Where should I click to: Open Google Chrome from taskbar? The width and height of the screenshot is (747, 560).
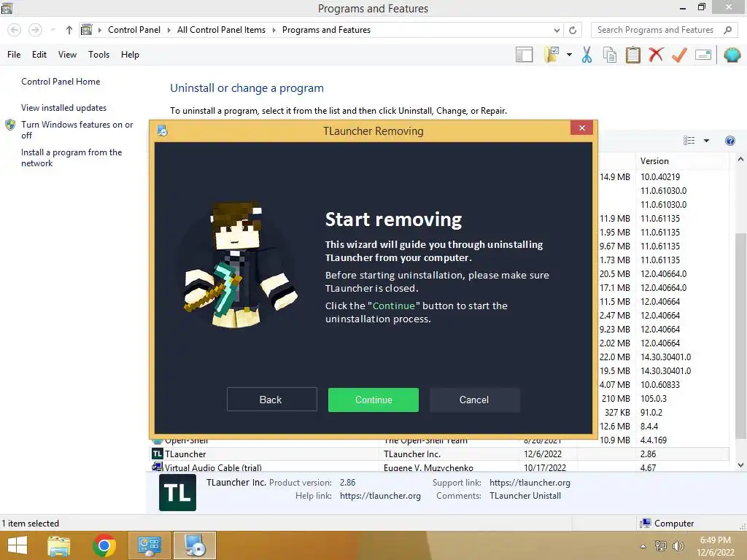[x=104, y=545]
